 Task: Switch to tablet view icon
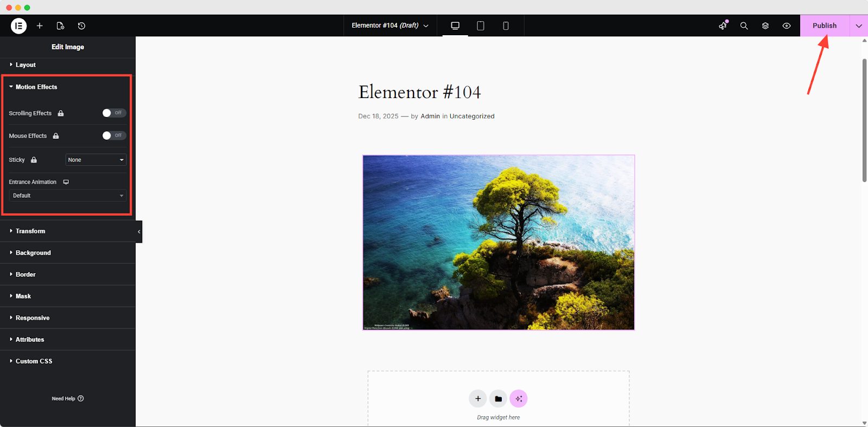point(480,25)
